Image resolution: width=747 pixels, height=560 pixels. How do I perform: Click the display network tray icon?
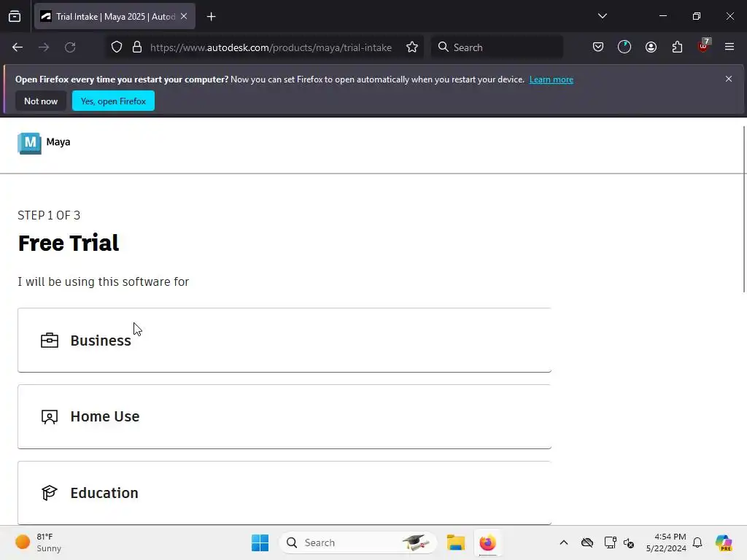(x=611, y=542)
